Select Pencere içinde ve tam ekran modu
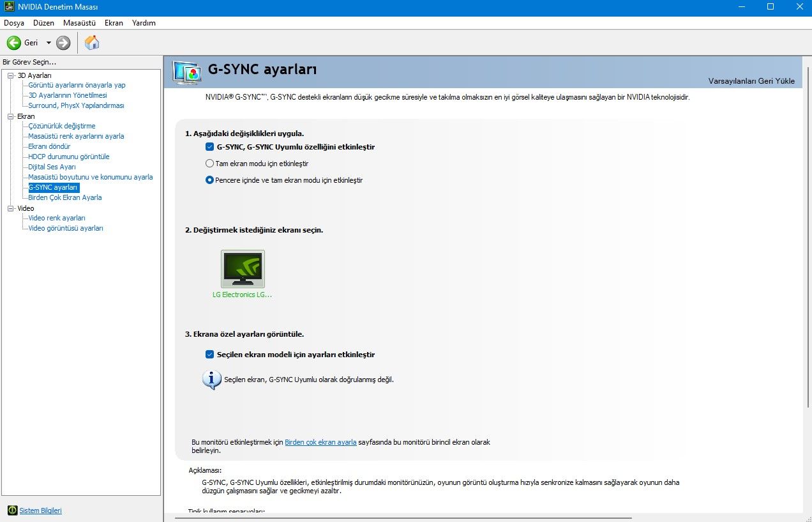 pyautogui.click(x=209, y=180)
